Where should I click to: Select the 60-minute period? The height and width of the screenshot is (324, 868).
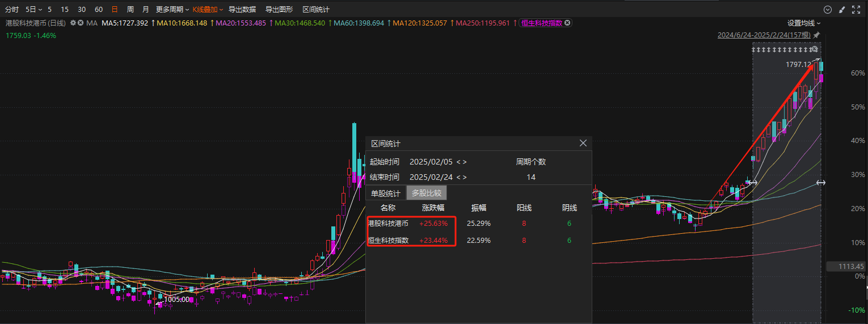[x=99, y=10]
